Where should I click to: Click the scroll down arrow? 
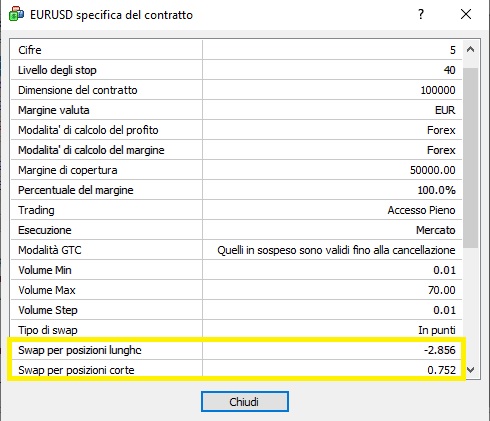pos(470,369)
